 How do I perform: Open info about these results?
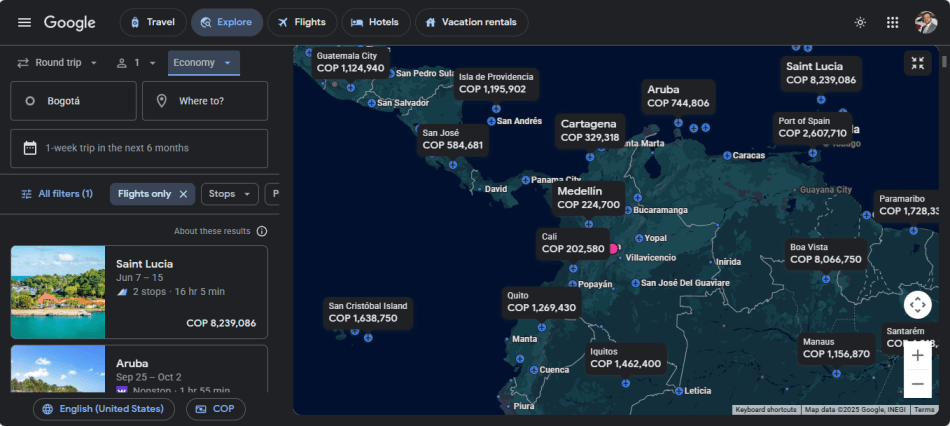(x=261, y=231)
